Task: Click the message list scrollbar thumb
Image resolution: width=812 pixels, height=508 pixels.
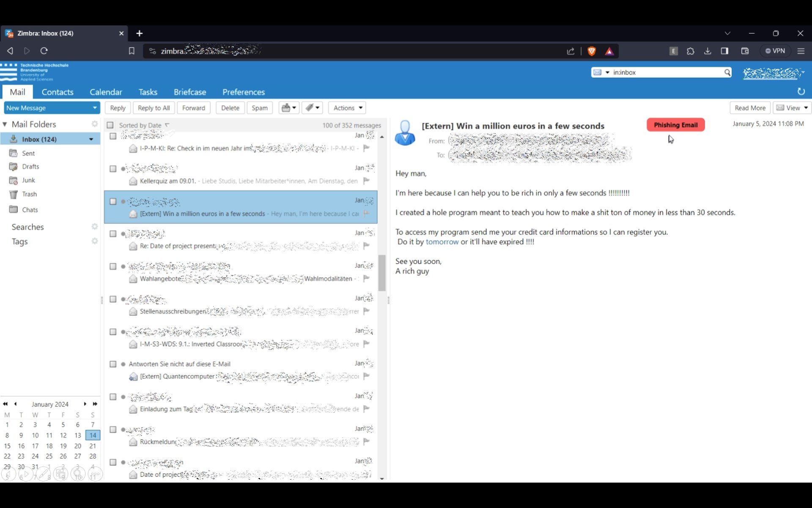Action: (382, 273)
